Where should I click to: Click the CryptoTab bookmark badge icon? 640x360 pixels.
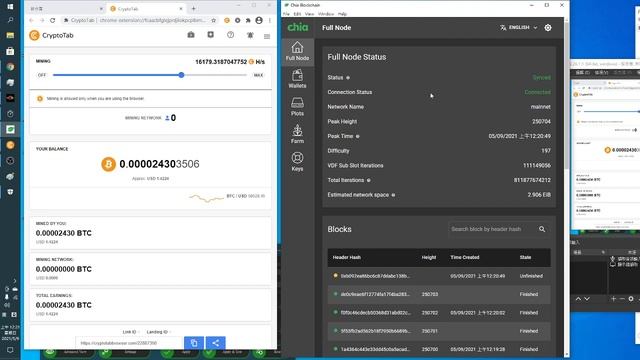pyautogui.click(x=210, y=35)
